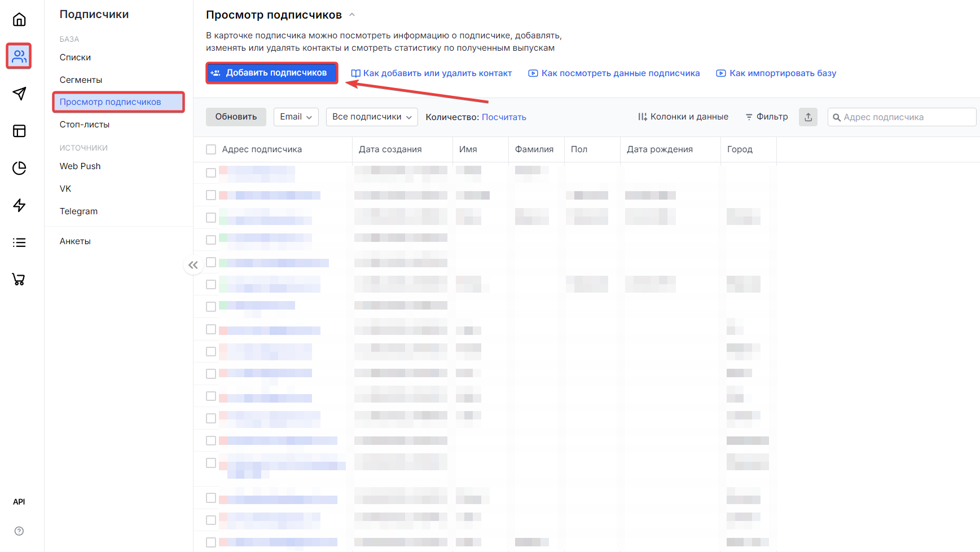Select the subscribers people icon

point(19,56)
